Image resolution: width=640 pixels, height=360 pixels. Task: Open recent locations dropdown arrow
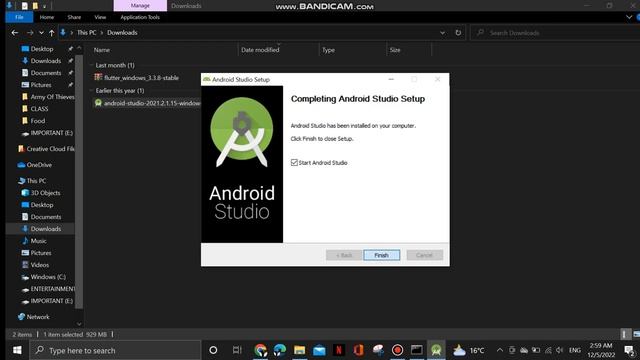click(41, 33)
